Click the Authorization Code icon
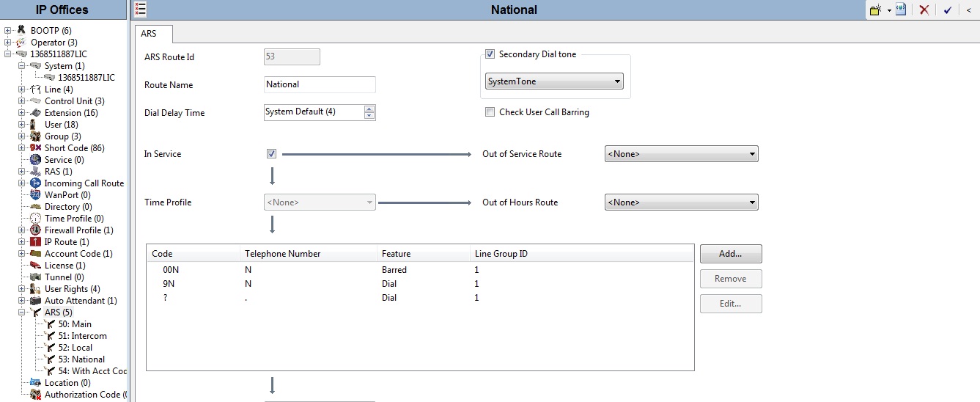 [35, 395]
